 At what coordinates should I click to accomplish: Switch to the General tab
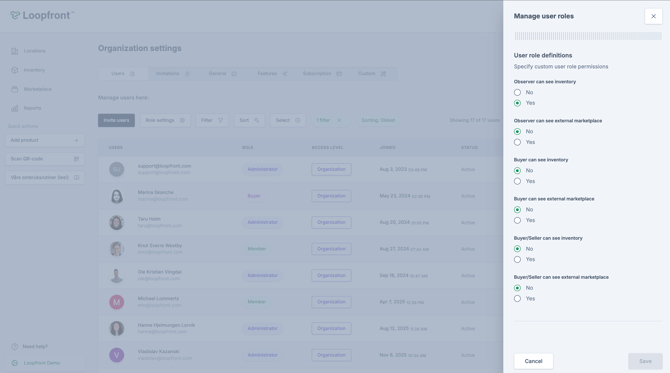pyautogui.click(x=222, y=73)
